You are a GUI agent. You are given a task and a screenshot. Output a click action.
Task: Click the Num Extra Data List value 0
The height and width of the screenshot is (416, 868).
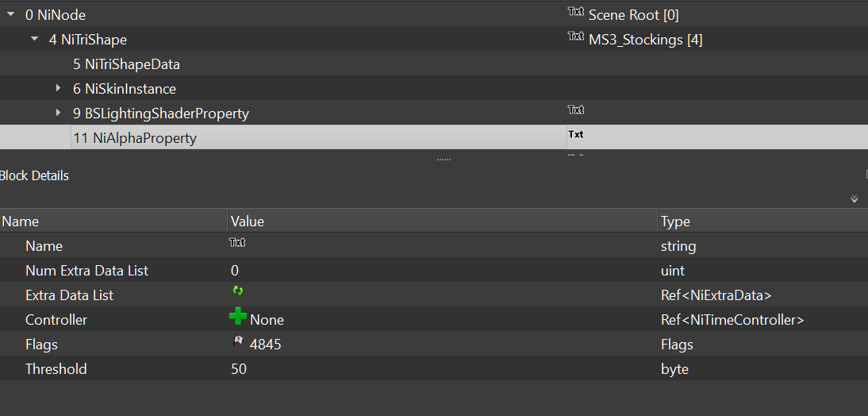pos(235,271)
